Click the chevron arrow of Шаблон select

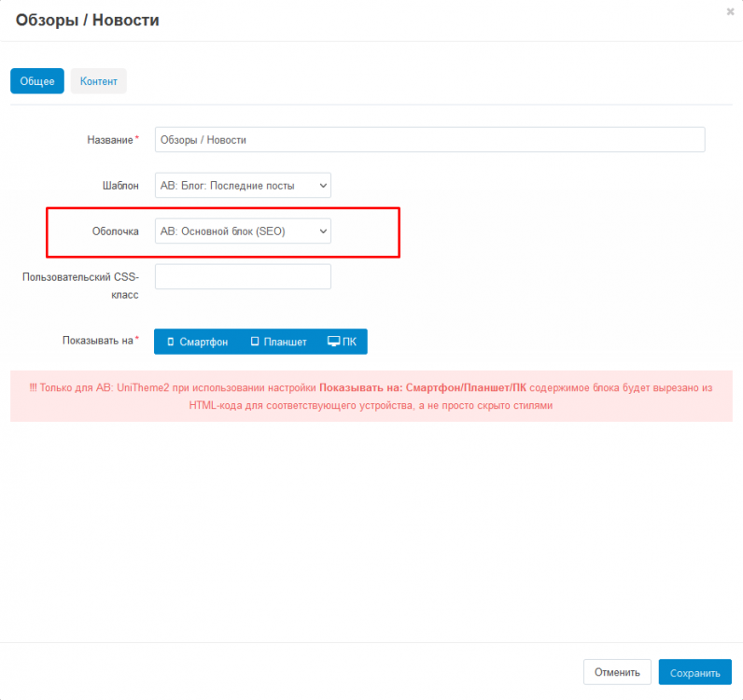tap(323, 186)
